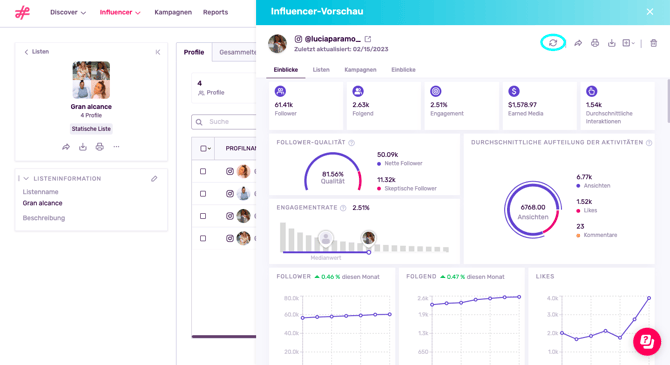Image resolution: width=670 pixels, height=365 pixels.
Task: Click the Folgend metric icon
Action: pyautogui.click(x=358, y=91)
